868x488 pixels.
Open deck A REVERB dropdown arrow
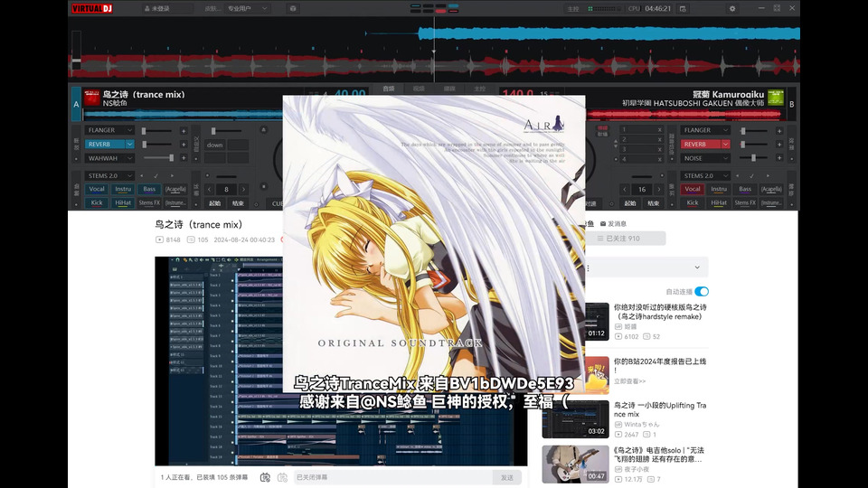(x=129, y=145)
